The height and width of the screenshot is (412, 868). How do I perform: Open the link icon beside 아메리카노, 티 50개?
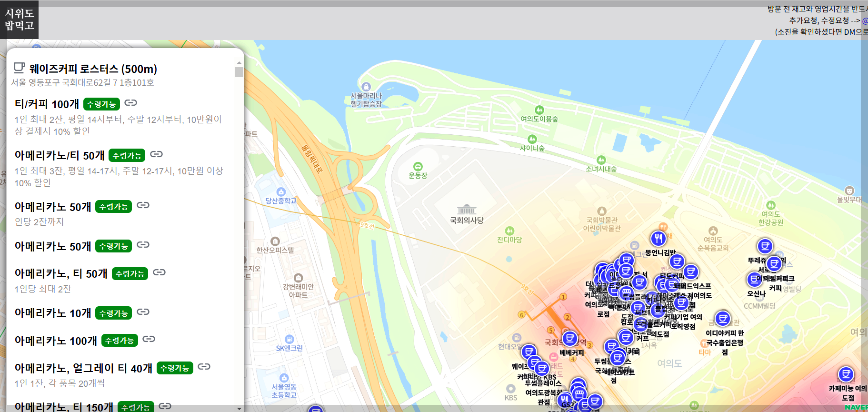tap(160, 272)
